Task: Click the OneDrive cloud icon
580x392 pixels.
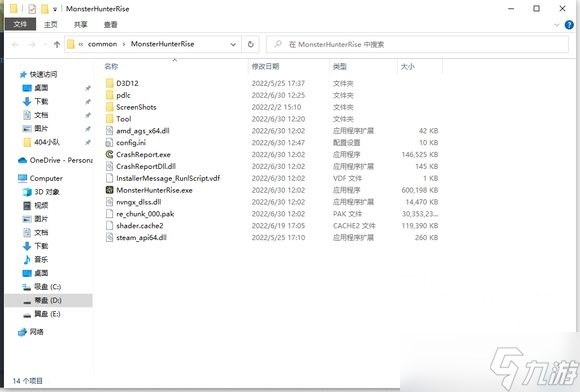Action: pos(23,160)
